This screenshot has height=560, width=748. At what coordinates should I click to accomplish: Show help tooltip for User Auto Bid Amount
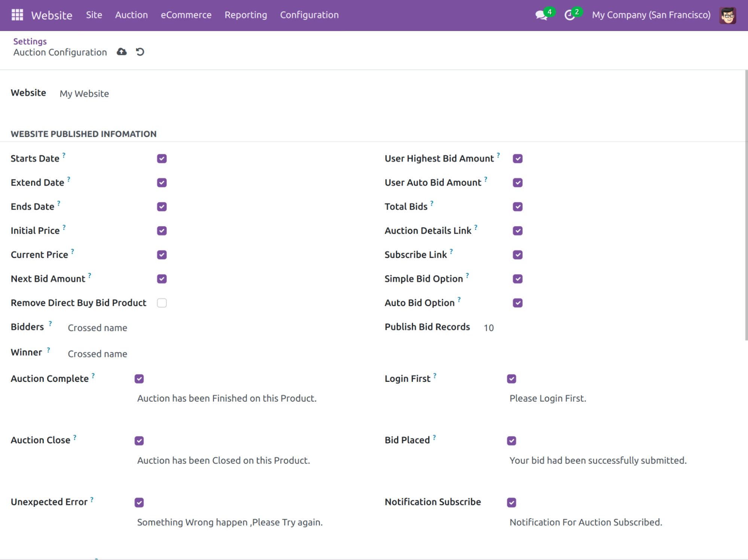486,179
